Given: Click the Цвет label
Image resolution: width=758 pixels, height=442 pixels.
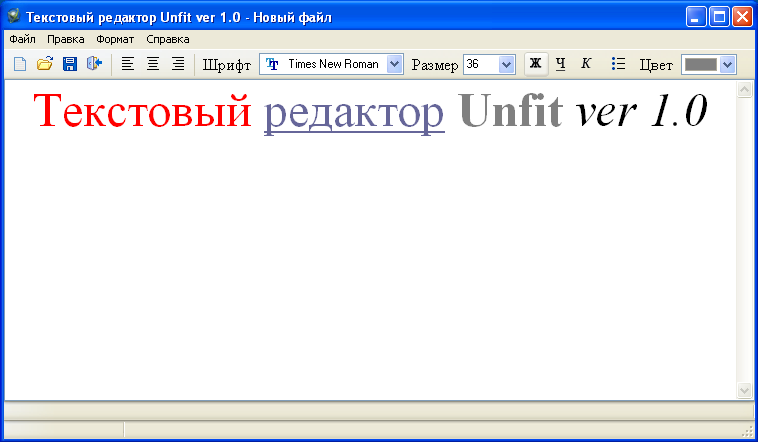Looking at the screenshot, I should point(656,65).
